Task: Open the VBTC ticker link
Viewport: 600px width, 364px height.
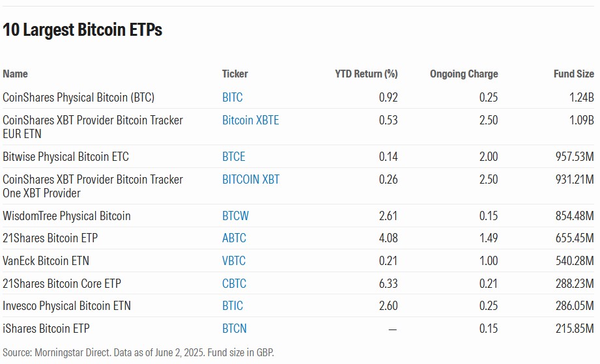Action: click(x=234, y=261)
